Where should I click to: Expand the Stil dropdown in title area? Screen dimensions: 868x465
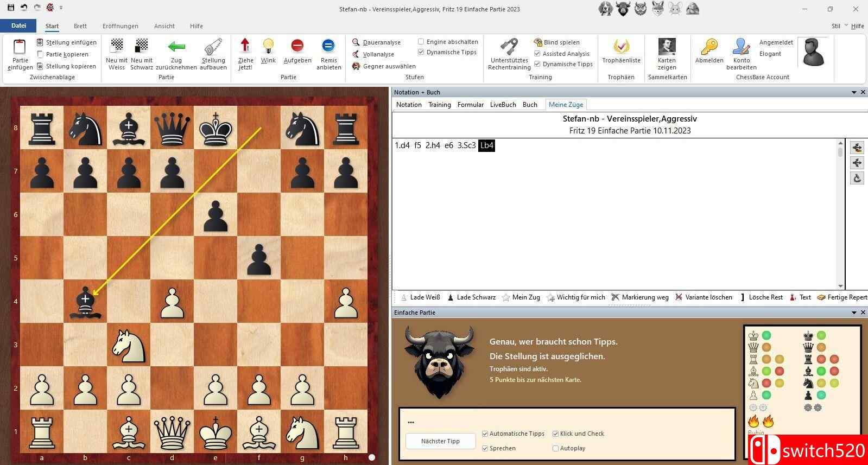pos(846,26)
